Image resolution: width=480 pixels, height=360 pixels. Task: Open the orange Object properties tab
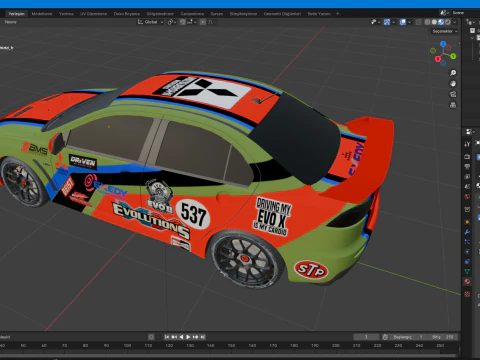(467, 222)
